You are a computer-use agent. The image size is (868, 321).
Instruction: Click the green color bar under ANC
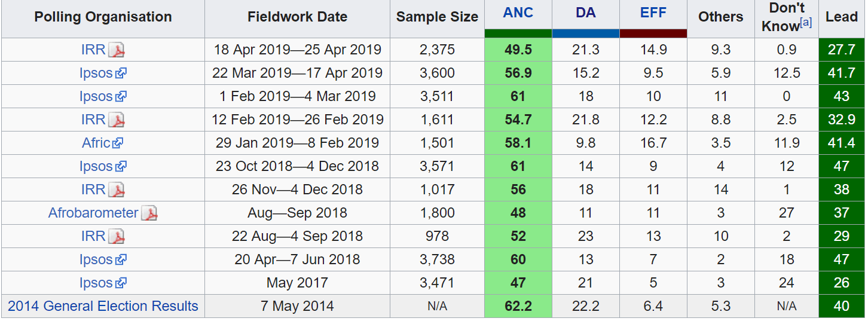(x=518, y=33)
